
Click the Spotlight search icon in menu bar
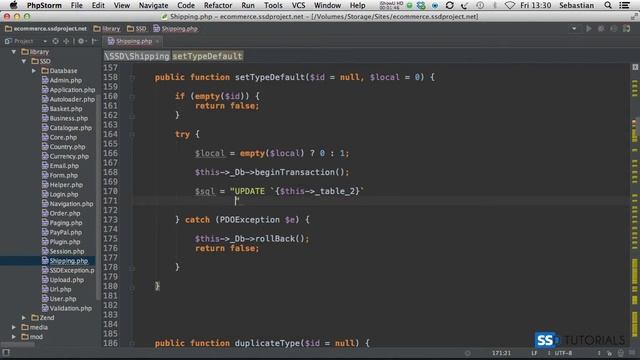(608, 5)
